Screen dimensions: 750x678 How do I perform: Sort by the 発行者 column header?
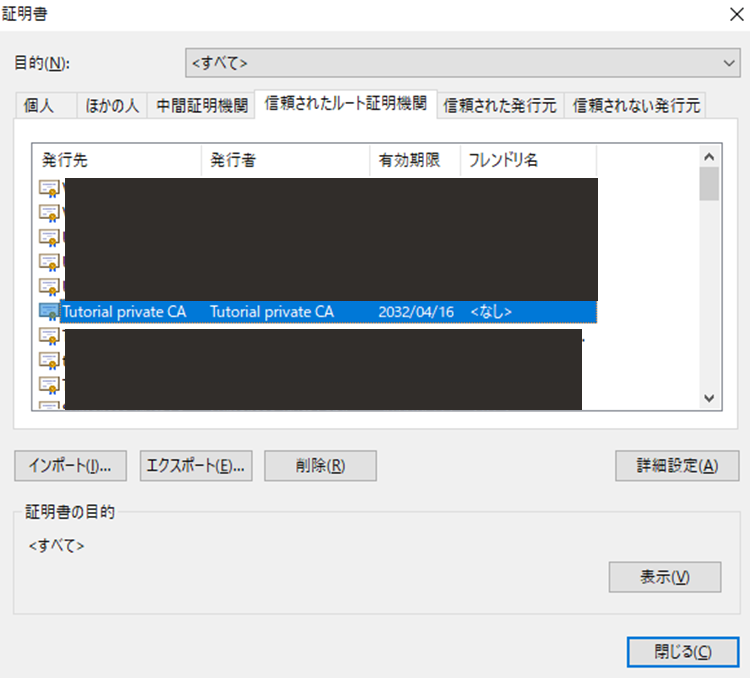coord(285,160)
